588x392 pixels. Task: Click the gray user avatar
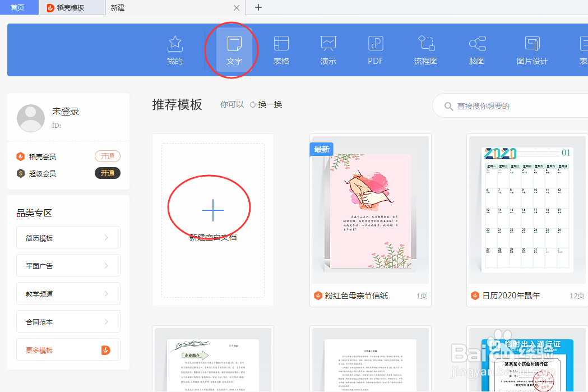(x=31, y=118)
